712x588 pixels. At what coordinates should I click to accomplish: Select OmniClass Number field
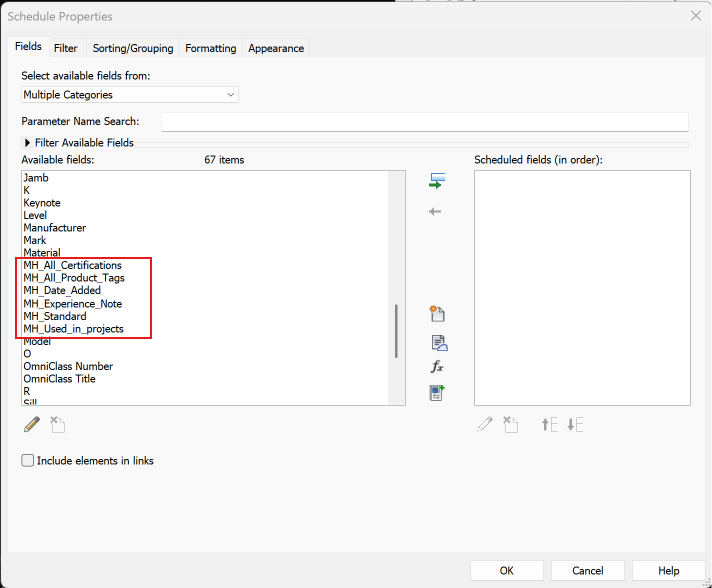pos(68,366)
